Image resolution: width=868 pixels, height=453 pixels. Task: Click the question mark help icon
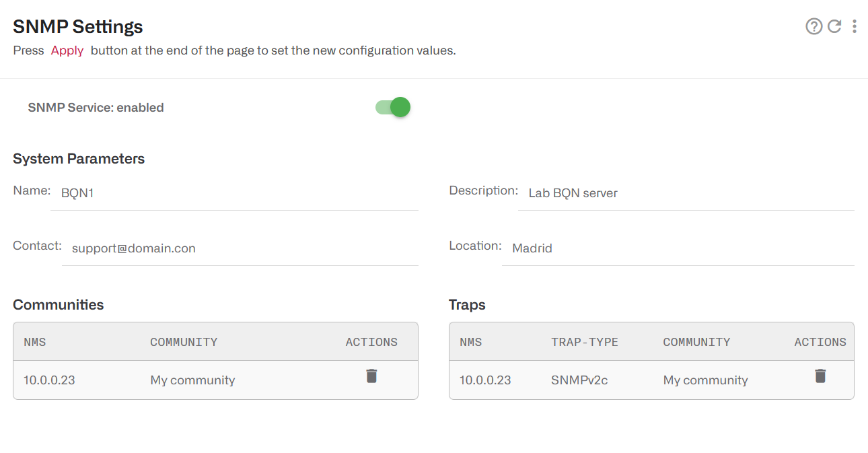(813, 26)
